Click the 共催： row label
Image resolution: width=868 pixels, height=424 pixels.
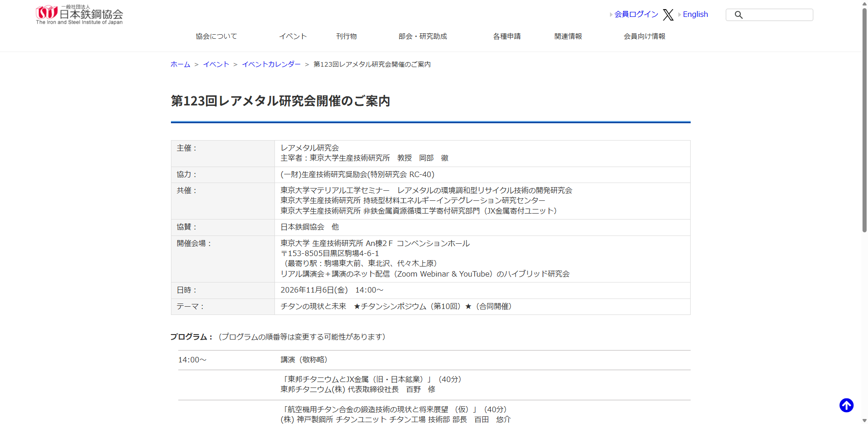tap(187, 190)
